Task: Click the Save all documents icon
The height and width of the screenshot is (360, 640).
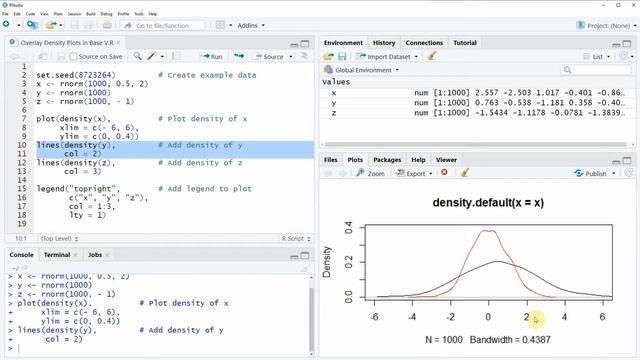Action: pyautogui.click(x=88, y=25)
